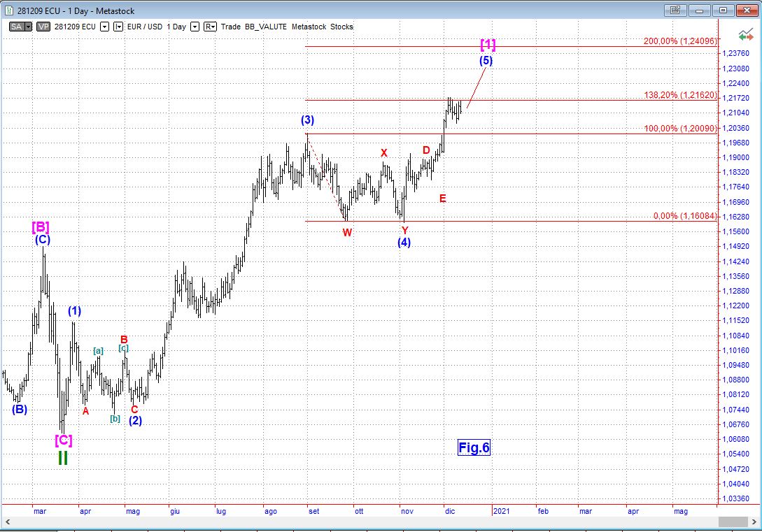
Task: Open the SA dropdown arrow
Action: (x=28, y=27)
